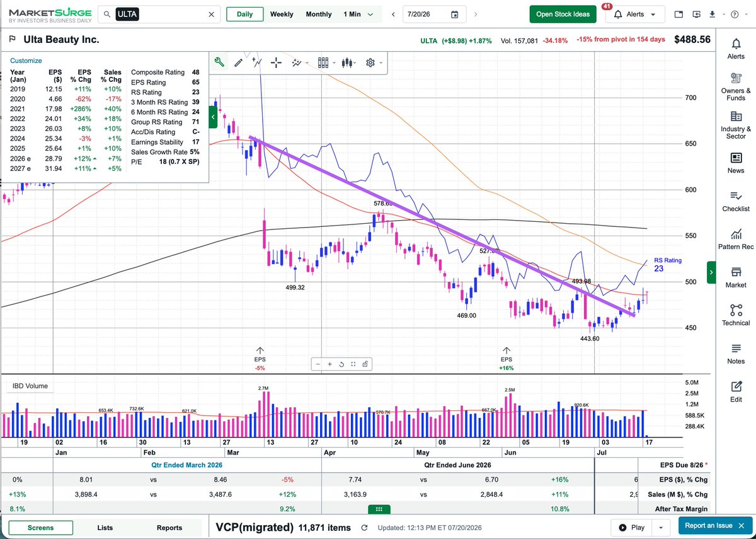Viewport: 756px width, 539px height.
Task: Select the pencil drawing tool
Action: [238, 62]
